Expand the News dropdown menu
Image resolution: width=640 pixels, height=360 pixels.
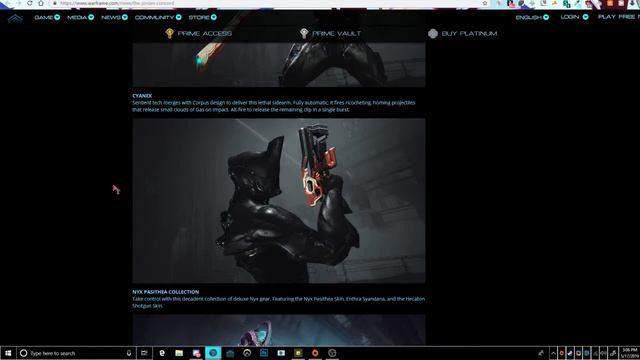[x=114, y=17]
